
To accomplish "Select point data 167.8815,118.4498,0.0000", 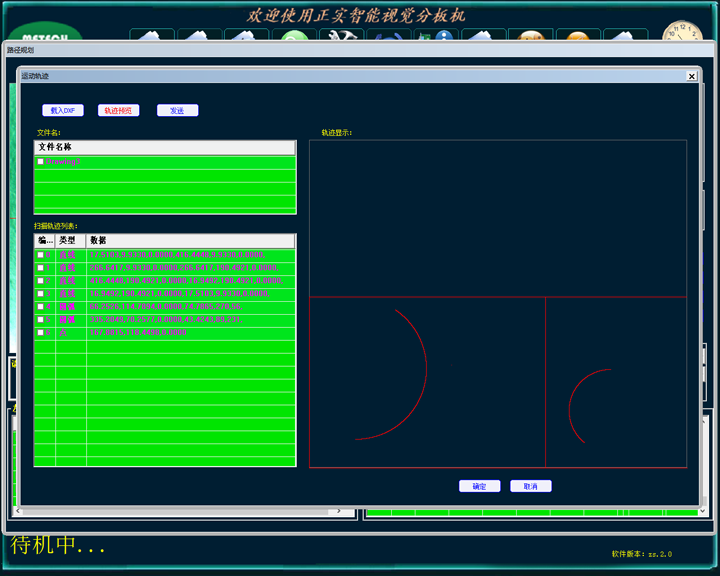I will coord(138,332).
